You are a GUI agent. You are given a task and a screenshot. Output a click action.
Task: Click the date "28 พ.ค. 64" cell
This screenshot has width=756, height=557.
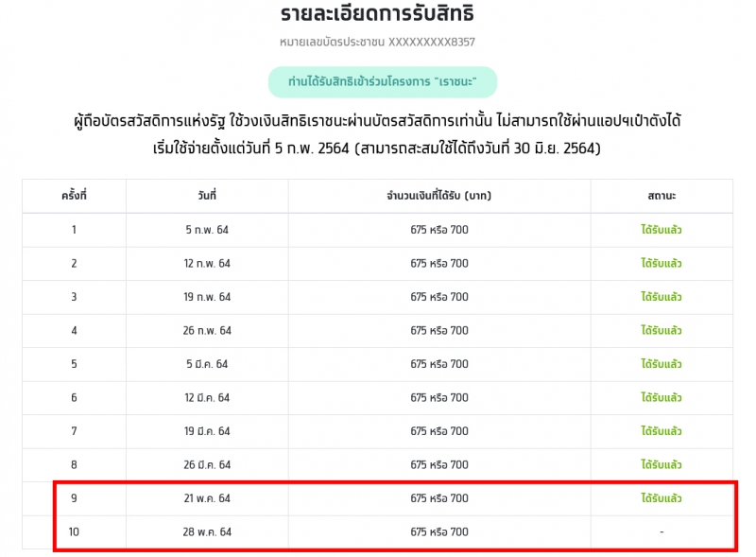[207, 531]
